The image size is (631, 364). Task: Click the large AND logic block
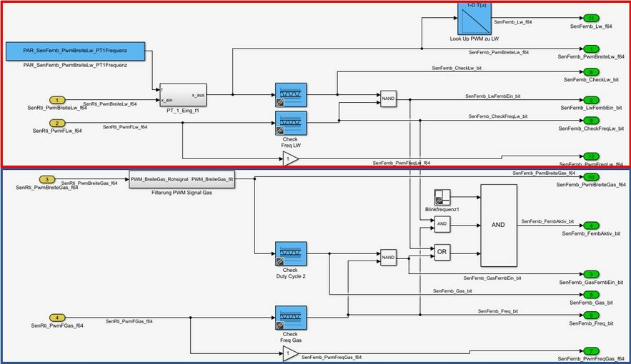coord(498,224)
